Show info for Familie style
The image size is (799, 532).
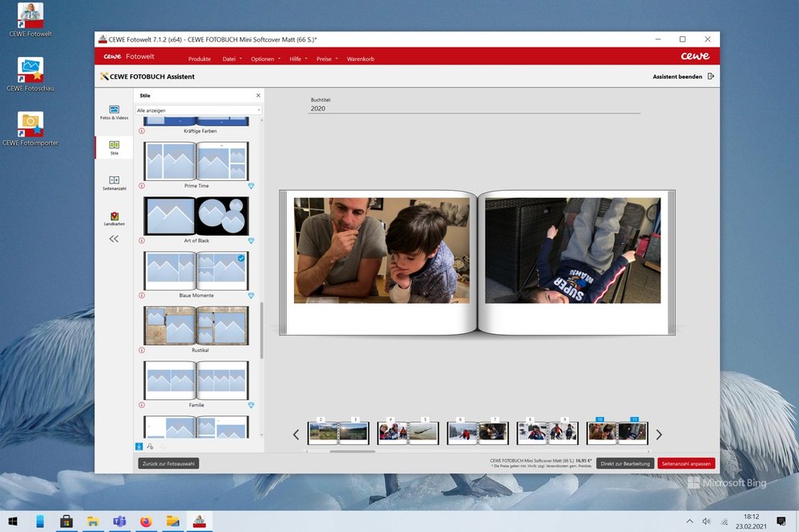pyautogui.click(x=142, y=405)
